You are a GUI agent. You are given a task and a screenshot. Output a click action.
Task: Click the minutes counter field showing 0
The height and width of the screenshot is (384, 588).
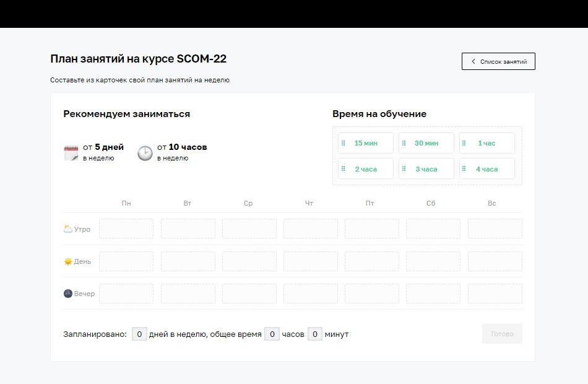click(x=314, y=334)
